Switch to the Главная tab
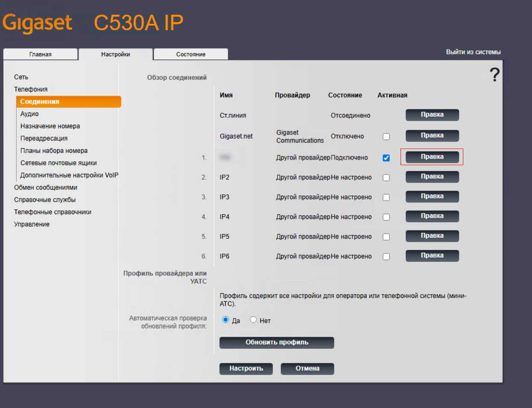 40,54
